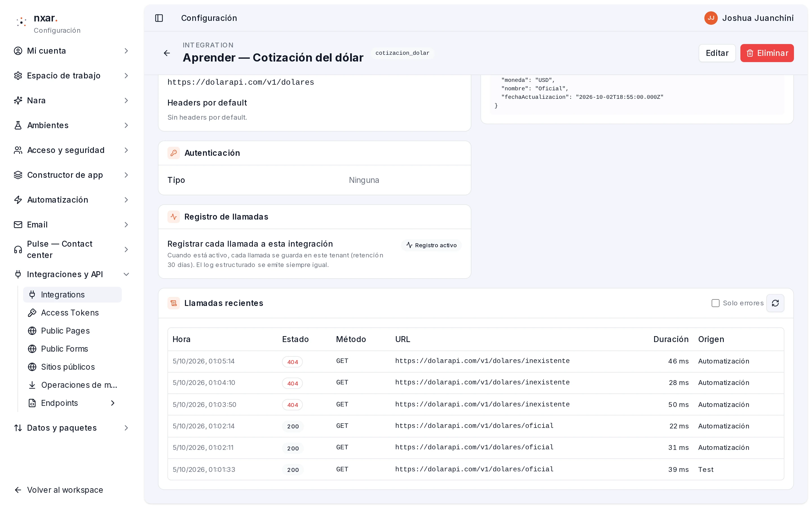
Task: Click the 404 badge at 01:04:10
Action: 292,383
